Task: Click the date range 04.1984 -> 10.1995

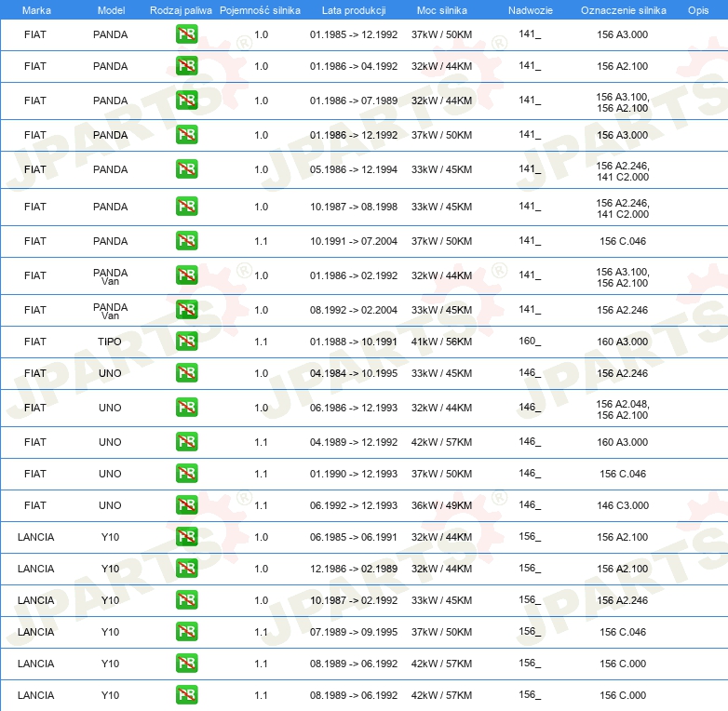Action: pos(354,373)
